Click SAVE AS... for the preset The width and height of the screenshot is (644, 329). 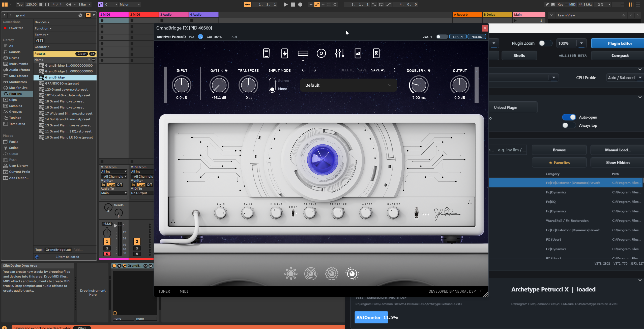pos(379,70)
